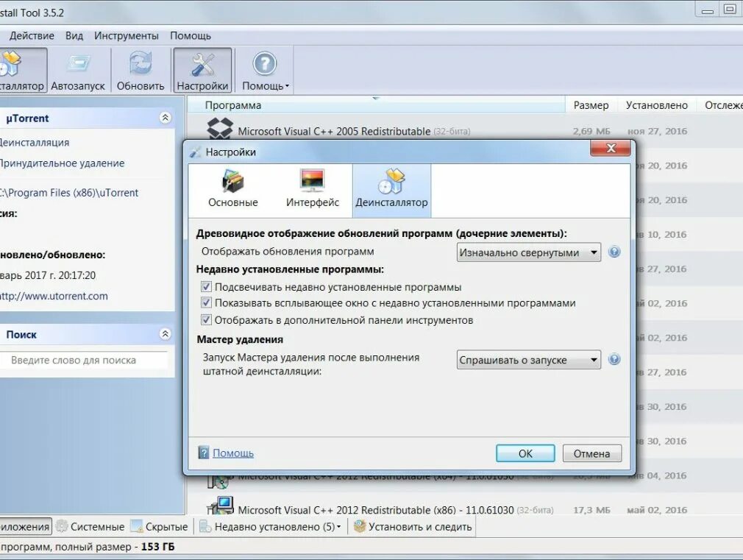Image resolution: width=743 pixels, height=560 pixels.
Task: Switch to the Интерфейс settings tab
Action: [x=312, y=190]
